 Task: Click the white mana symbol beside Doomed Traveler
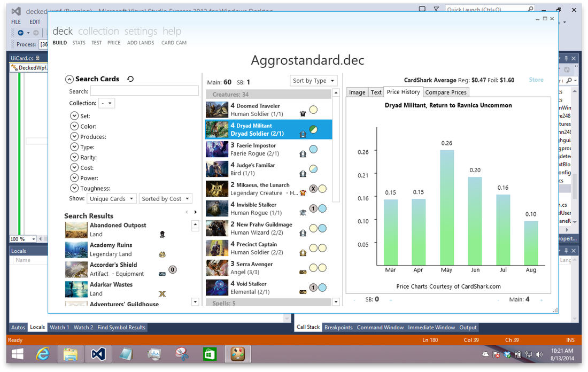(314, 110)
